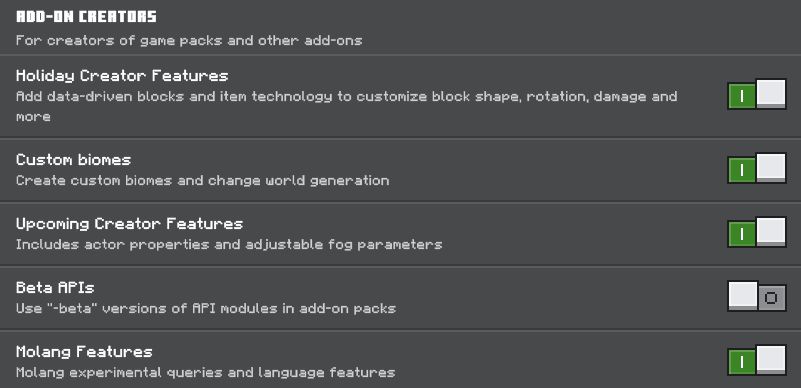
Task: Click the ADD-ON CREATORS section header
Action: tap(86, 17)
